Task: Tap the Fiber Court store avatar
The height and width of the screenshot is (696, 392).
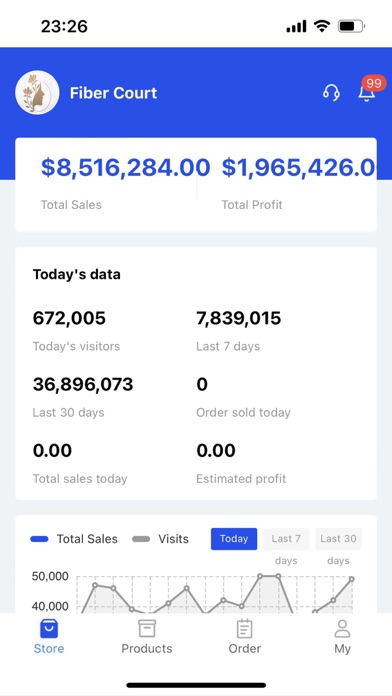Action: [37, 93]
